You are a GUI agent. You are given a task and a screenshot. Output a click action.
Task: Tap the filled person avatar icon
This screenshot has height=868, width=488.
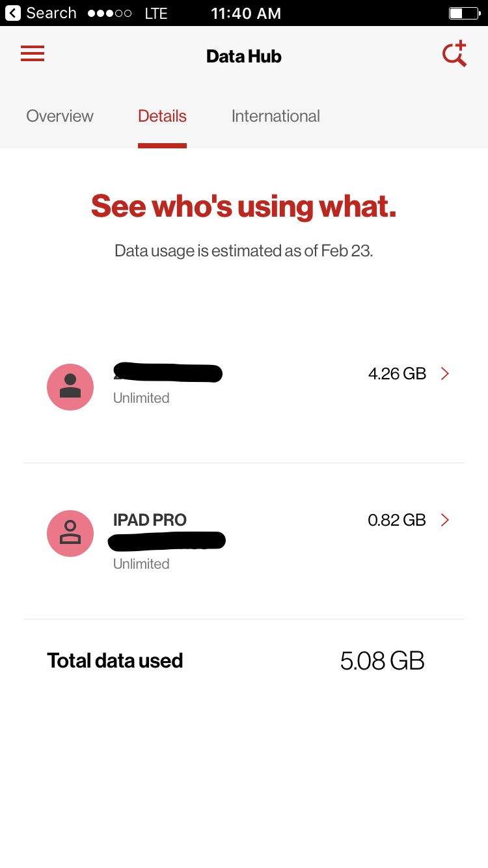pos(70,387)
